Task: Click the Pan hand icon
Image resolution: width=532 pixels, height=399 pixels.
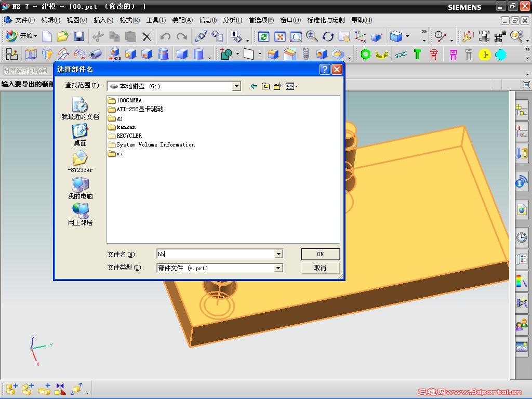Action: 344,36
